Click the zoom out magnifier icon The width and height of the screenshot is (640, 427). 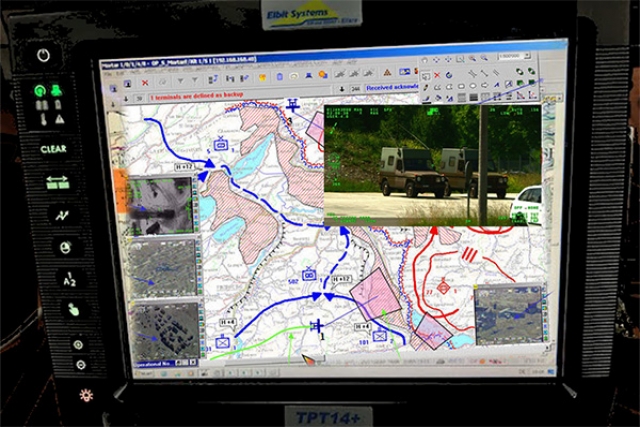coord(484,58)
